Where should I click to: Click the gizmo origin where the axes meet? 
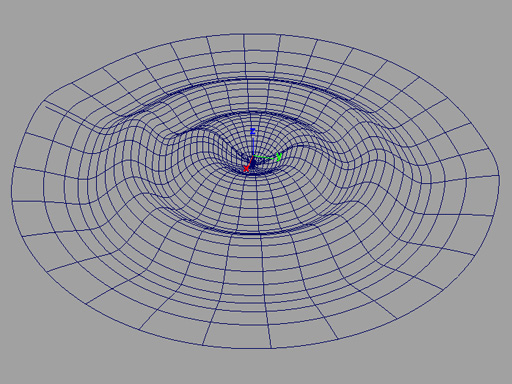253,156
